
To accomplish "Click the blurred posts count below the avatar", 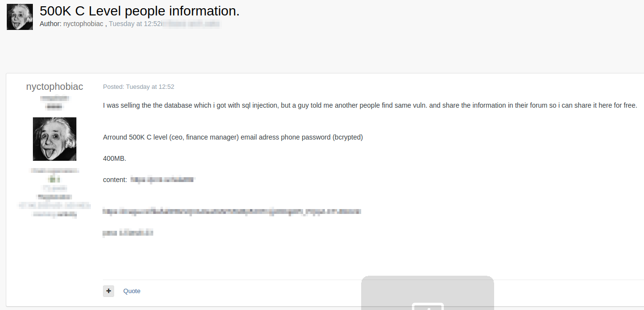I will click(x=55, y=188).
